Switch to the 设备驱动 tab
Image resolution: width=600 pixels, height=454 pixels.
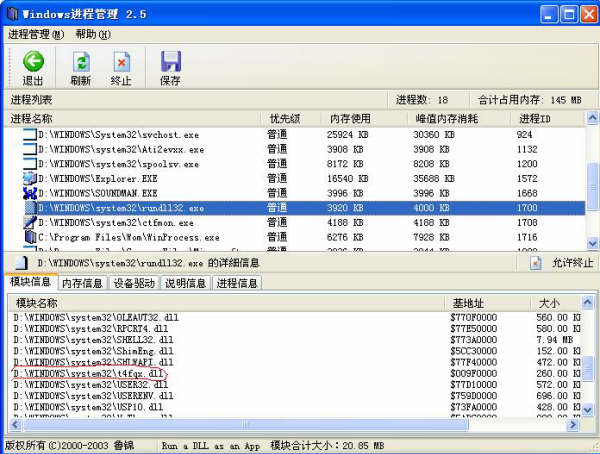134,283
